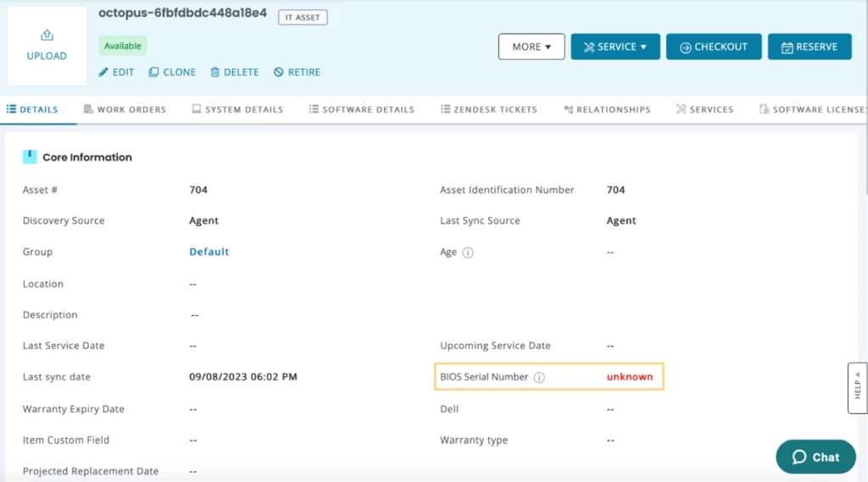Open the System Details tab
The image size is (868, 482).
237,109
